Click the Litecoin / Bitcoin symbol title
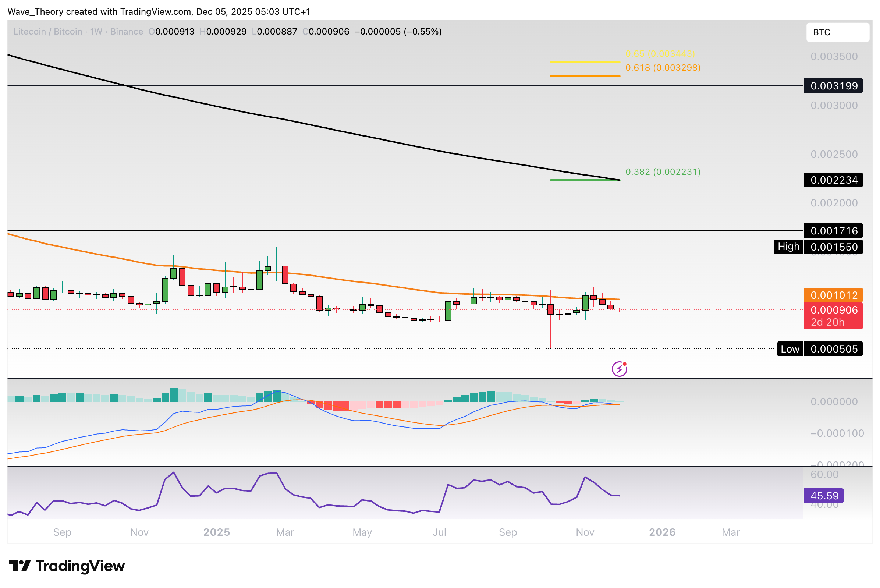Viewport: 880px width, 588px height. tap(47, 32)
